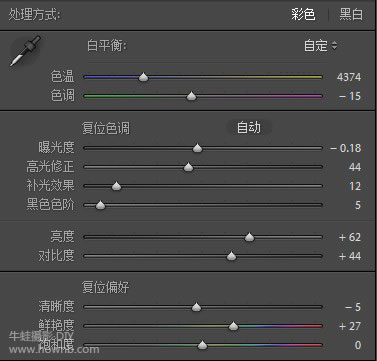Click the 色温 temperature slider handle
The width and height of the screenshot is (377, 361).
(x=143, y=77)
